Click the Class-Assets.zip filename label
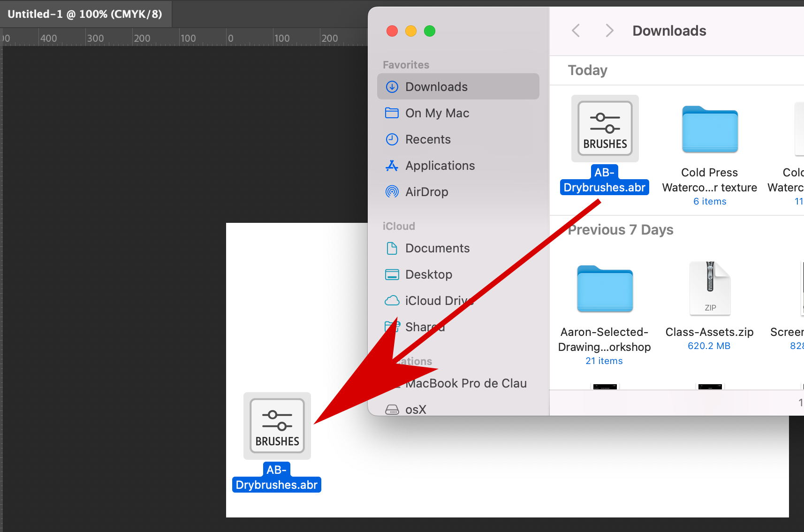This screenshot has height=532, width=804. (710, 332)
